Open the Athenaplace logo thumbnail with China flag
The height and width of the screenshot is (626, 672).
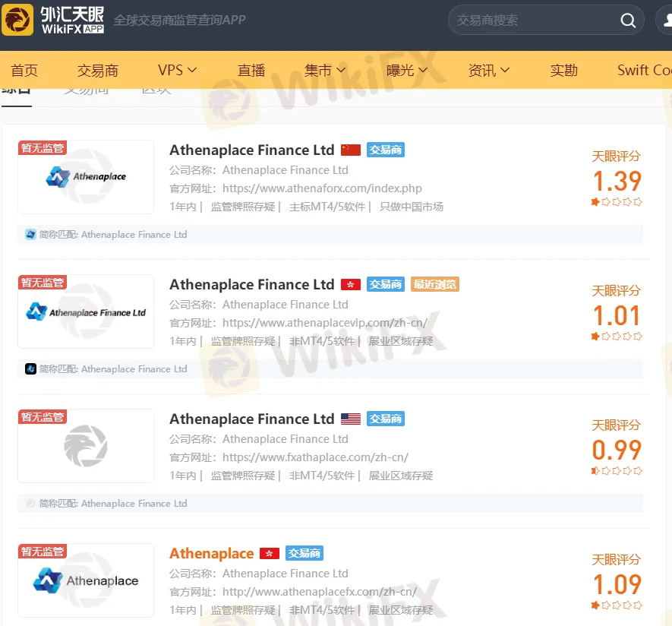pyautogui.click(x=86, y=177)
